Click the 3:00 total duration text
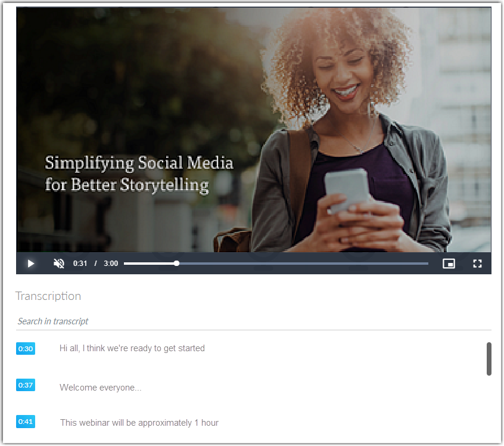 (111, 264)
